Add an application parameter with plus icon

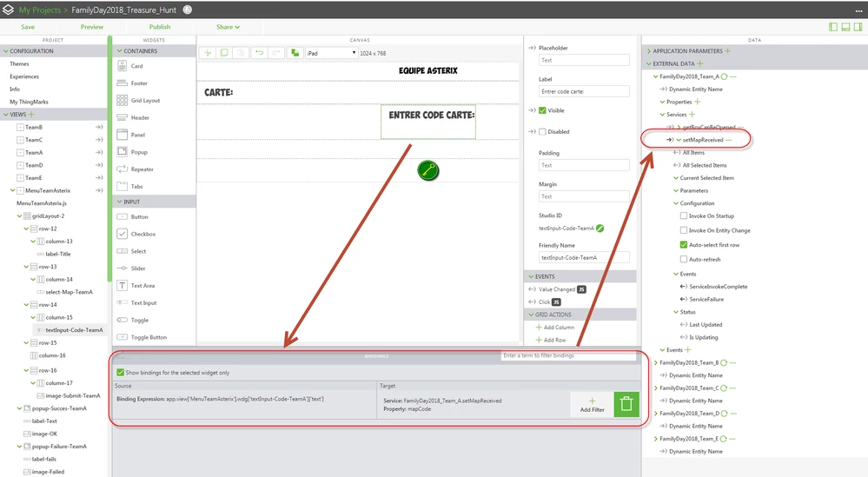(727, 51)
